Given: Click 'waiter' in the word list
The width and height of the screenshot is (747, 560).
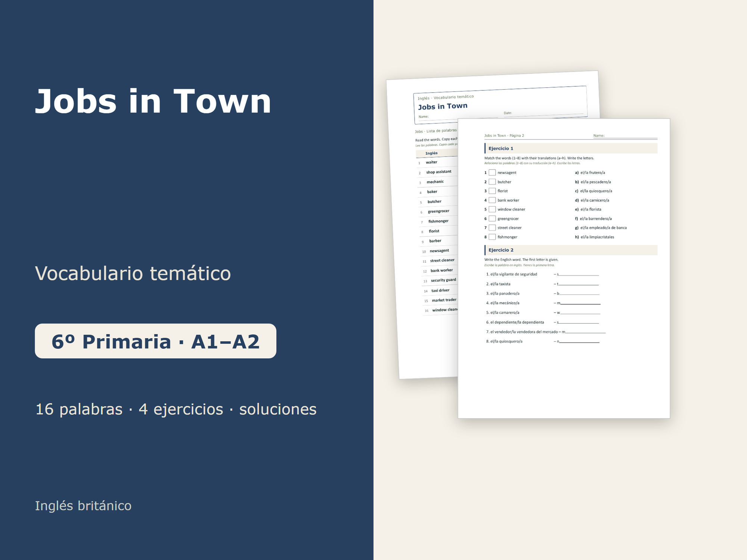Looking at the screenshot, I should tap(431, 162).
